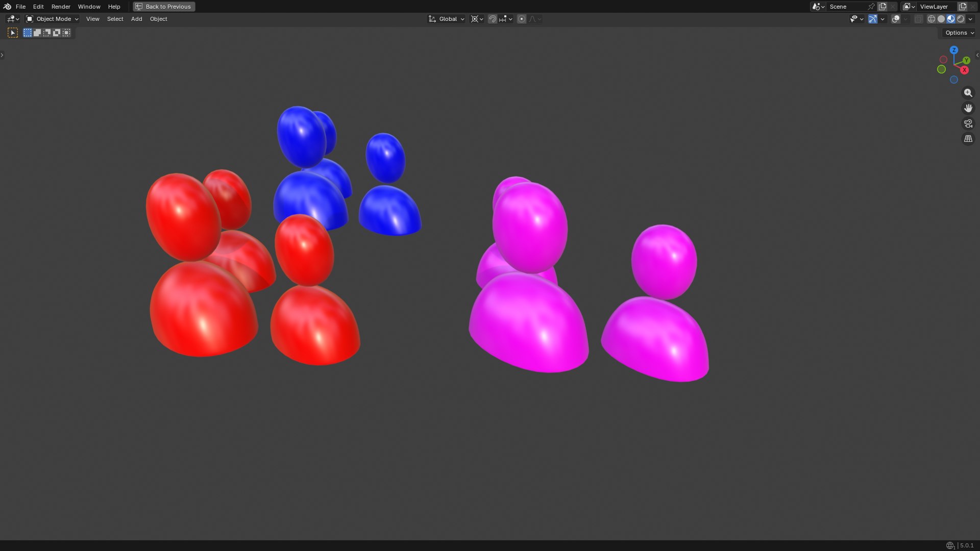Open the Help menu
980x551 pixels.
pyautogui.click(x=114, y=7)
